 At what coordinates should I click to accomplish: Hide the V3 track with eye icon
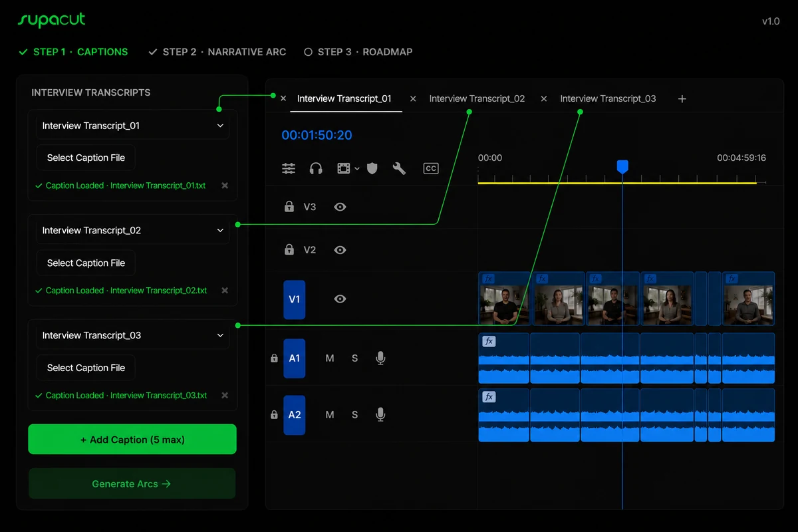point(340,207)
